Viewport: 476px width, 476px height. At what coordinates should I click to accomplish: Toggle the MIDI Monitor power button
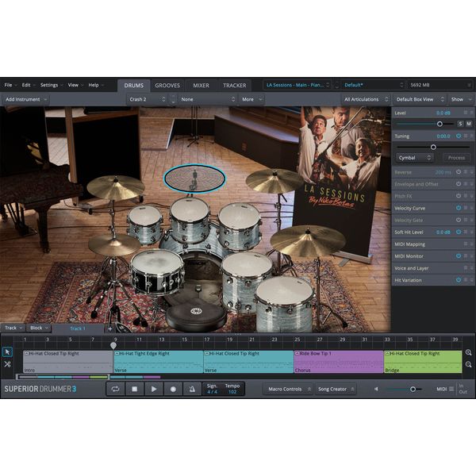pyautogui.click(x=459, y=256)
